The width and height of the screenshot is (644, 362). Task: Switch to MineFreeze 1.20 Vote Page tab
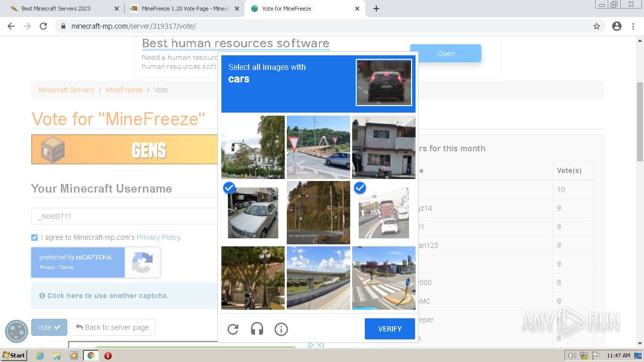pos(184,9)
